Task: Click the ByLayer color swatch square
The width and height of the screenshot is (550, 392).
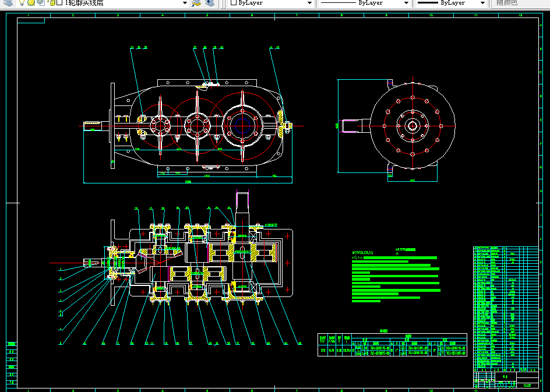Action: [x=234, y=3]
